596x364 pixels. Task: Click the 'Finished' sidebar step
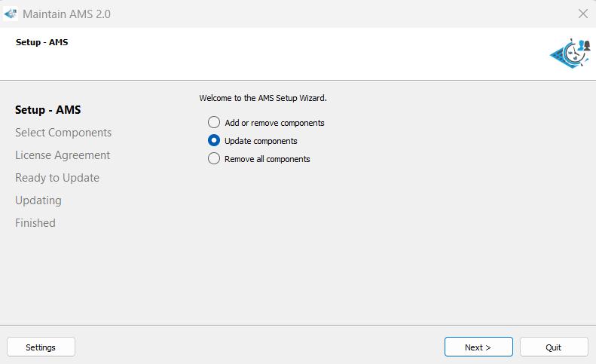point(35,223)
